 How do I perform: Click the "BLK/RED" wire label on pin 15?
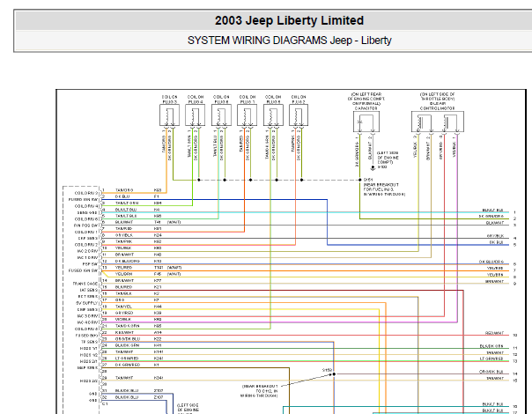(x=123, y=287)
